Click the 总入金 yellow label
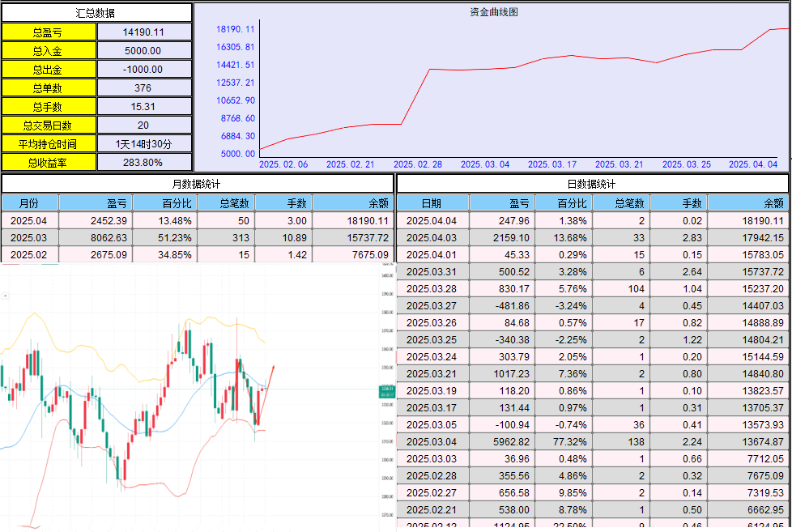Screen dimensions: 792x532 [x=49, y=51]
